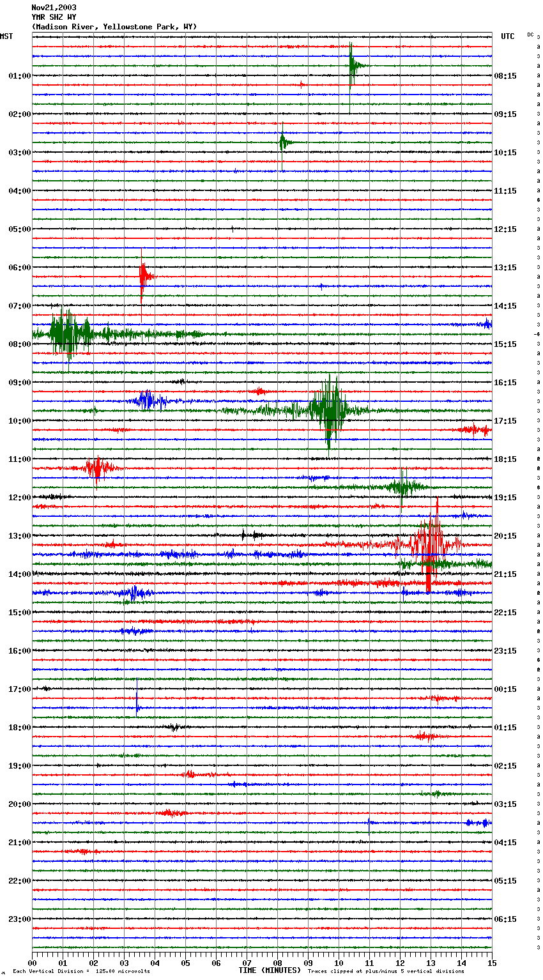
Task: Select the 09:00 MST row label
Action: pyautogui.click(x=20, y=383)
